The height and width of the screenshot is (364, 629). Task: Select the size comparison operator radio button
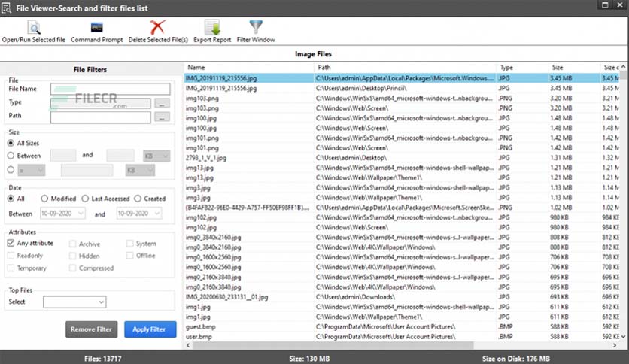point(11,169)
